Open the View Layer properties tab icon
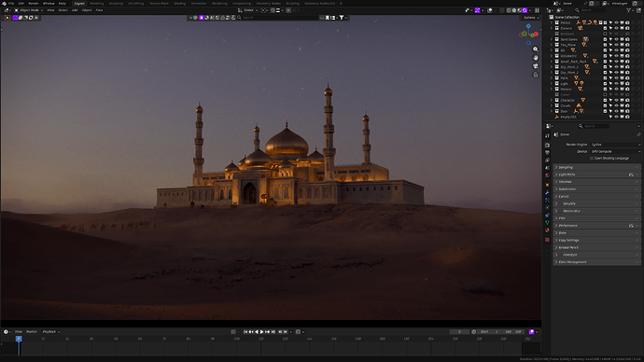 coord(547,160)
